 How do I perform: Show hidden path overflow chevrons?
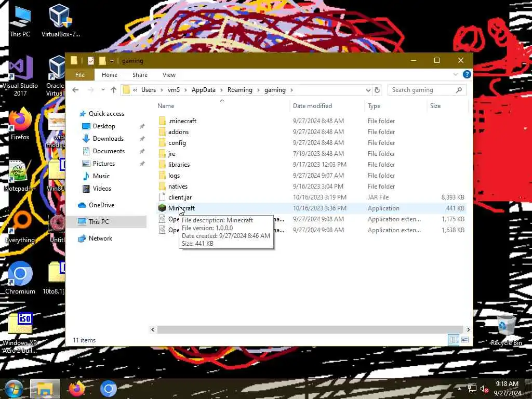click(x=135, y=90)
